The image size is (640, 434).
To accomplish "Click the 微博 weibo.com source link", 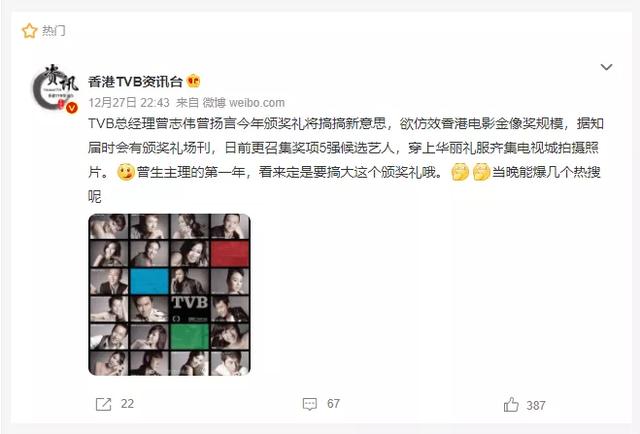I will [x=244, y=102].
